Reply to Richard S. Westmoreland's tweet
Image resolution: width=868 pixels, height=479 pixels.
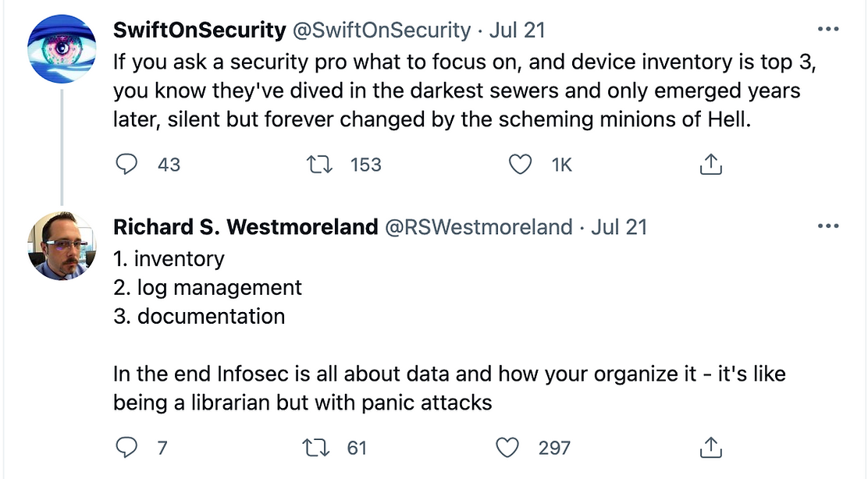click(x=126, y=448)
